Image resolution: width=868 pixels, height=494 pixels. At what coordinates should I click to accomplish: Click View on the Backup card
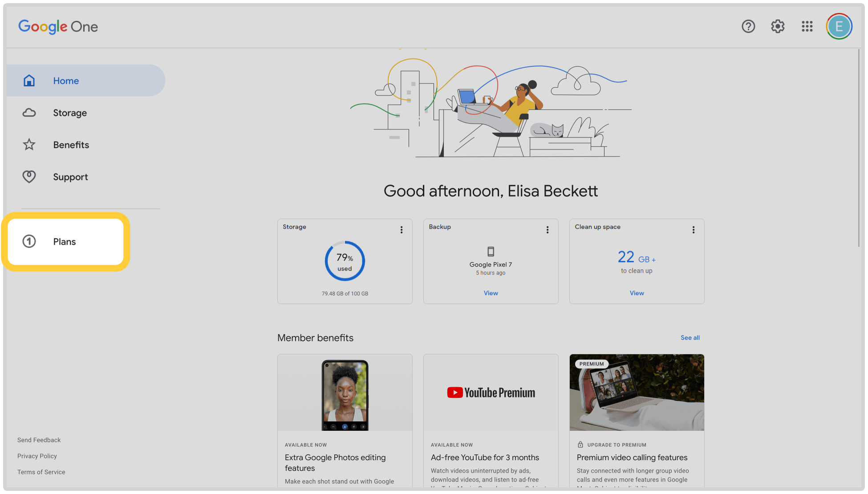(491, 293)
